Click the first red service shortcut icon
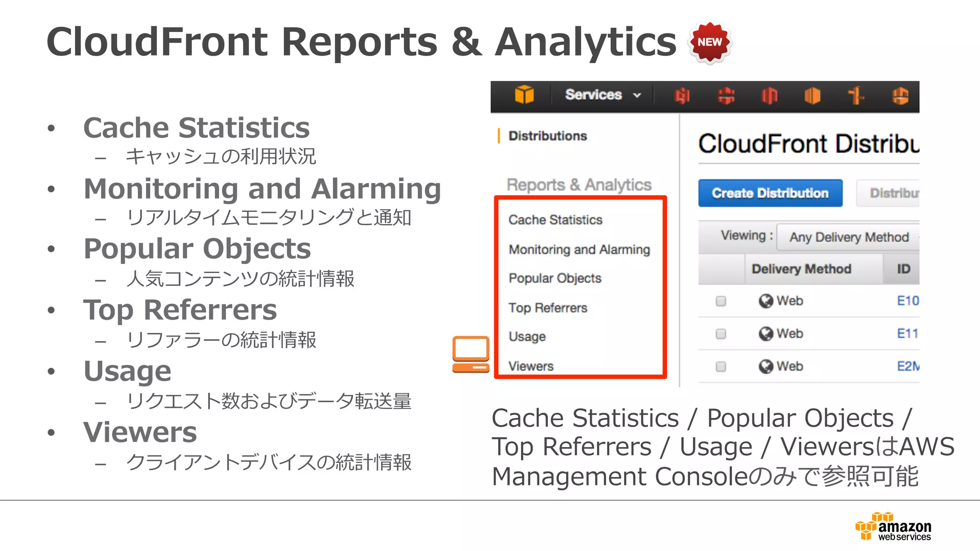 [x=682, y=96]
